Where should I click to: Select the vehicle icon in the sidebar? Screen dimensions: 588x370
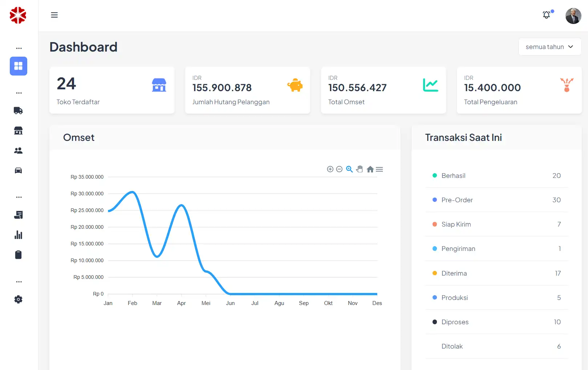(x=18, y=170)
